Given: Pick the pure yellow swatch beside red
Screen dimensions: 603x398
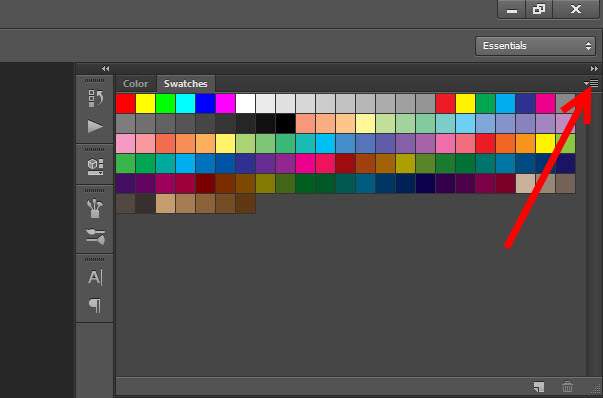Looking at the screenshot, I should tap(145, 103).
